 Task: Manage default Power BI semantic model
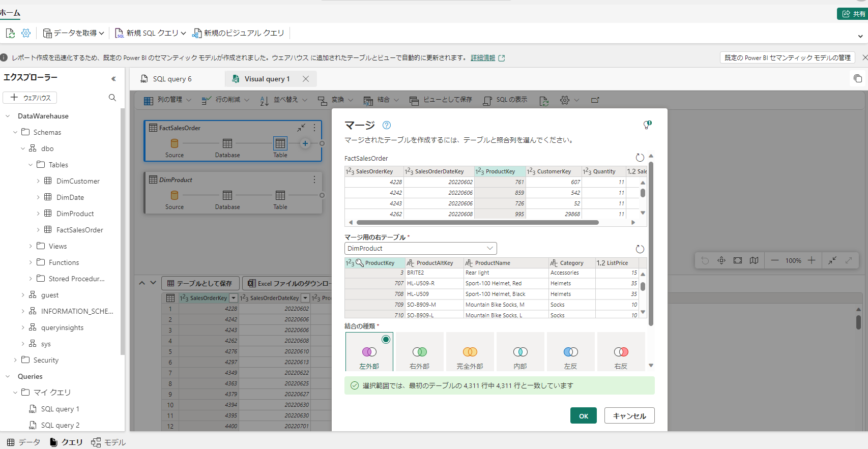coord(787,58)
